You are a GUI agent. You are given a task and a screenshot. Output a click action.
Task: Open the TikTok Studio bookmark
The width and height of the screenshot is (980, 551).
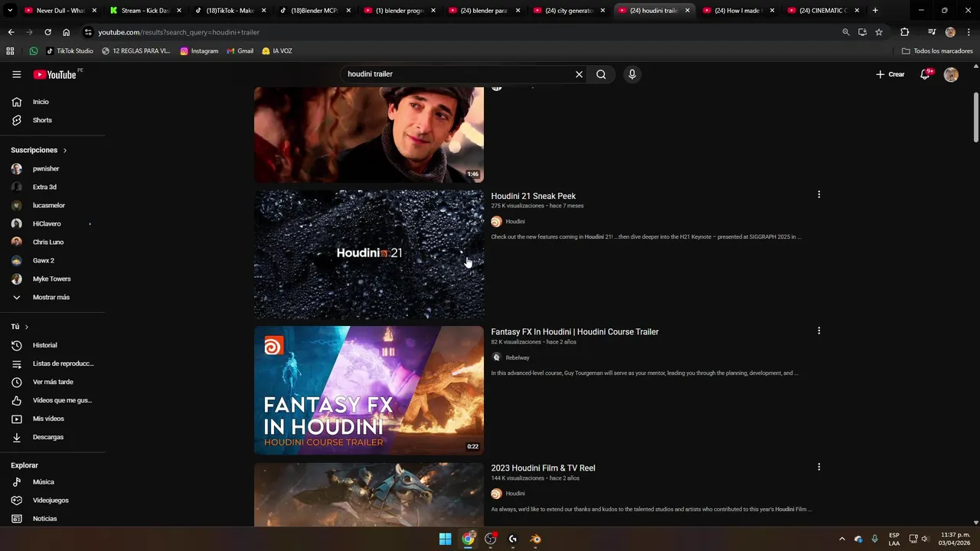tap(69, 51)
